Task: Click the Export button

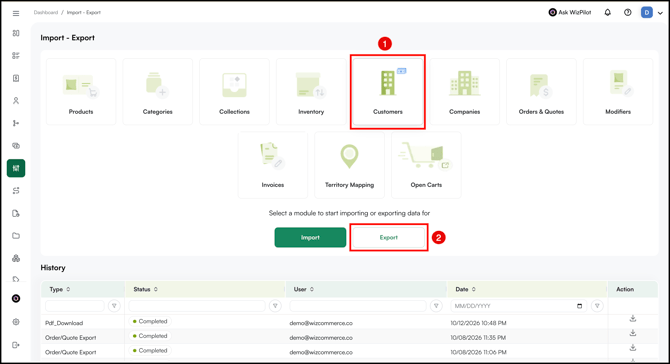Action: coord(388,237)
